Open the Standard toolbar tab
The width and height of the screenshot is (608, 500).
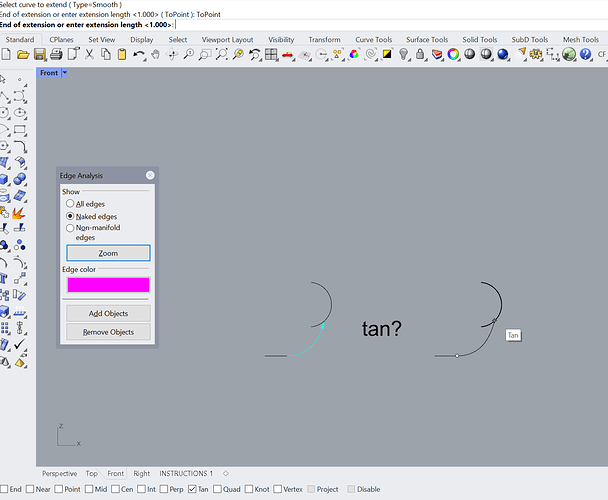20,40
